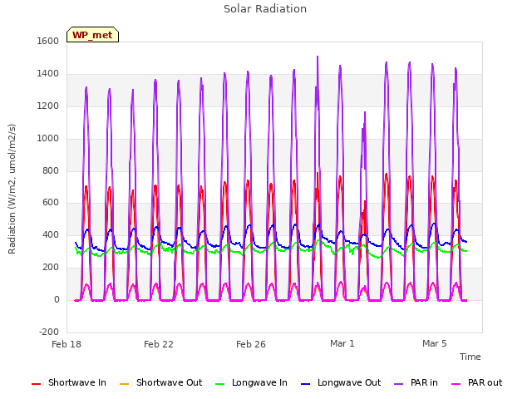Click the green Longwave In legend swatch
The width and height of the screenshot is (532, 399).
point(219,384)
